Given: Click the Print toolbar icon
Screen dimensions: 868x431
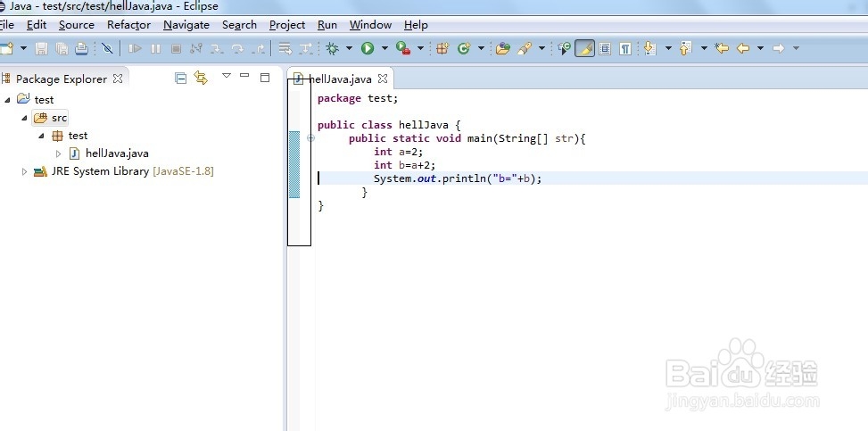Looking at the screenshot, I should [81, 49].
